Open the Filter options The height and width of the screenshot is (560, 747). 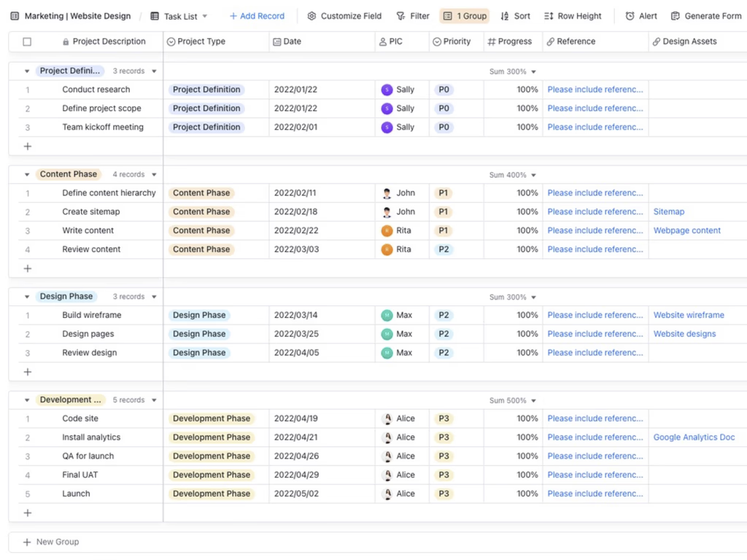pyautogui.click(x=413, y=16)
